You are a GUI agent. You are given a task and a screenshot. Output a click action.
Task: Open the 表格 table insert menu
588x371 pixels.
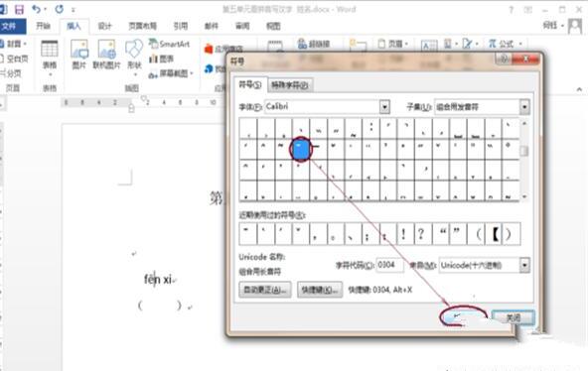tap(50, 58)
